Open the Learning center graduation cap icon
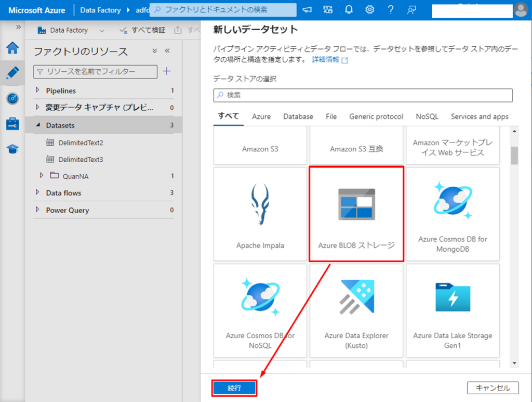The height and width of the screenshot is (402, 532). 12,149
